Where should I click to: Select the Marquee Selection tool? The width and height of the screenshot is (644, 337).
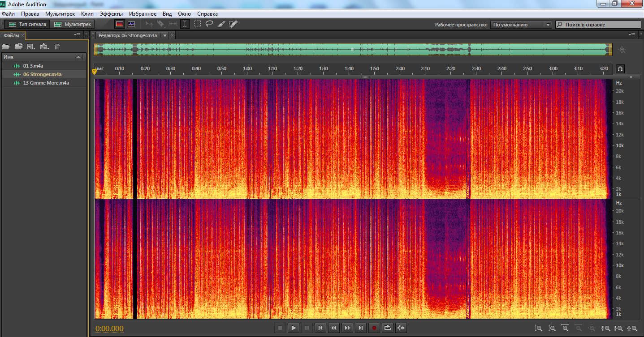198,24
